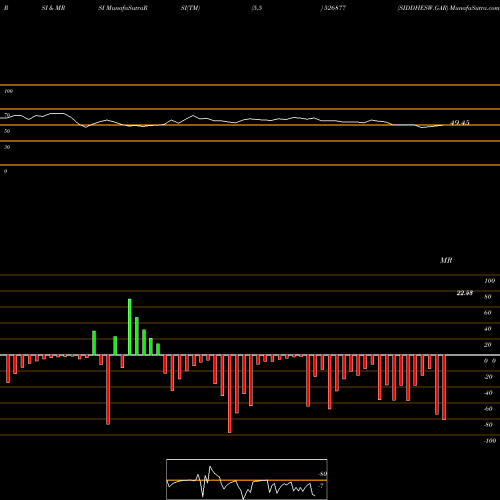Image resolution: width=500 pixels, height=500 pixels.
Task: Click the MR axis label -40
Action: 488,393
